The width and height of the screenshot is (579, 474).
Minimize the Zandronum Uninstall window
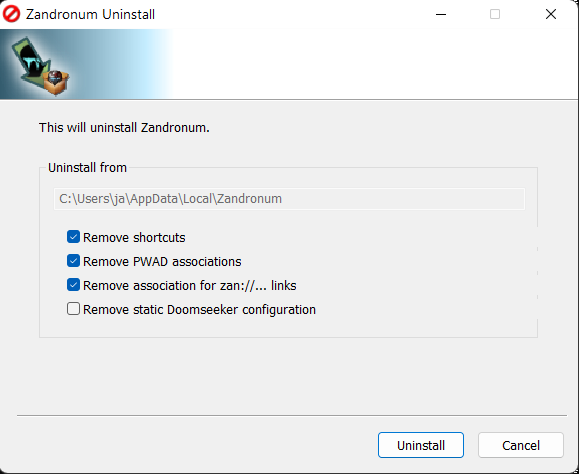tap(441, 14)
